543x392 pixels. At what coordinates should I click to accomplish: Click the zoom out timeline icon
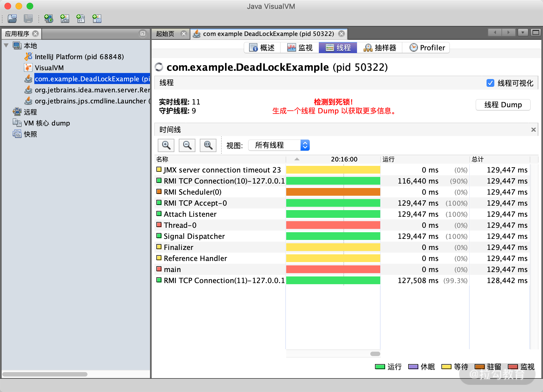187,145
